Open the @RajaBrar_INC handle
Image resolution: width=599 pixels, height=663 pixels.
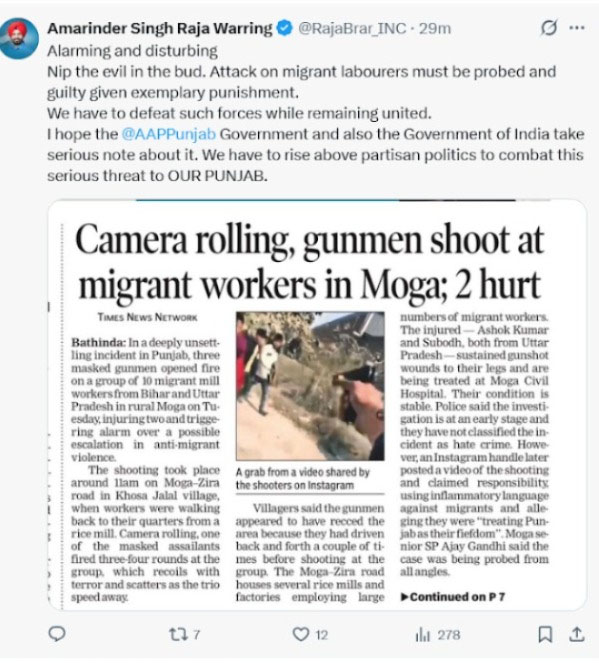pos(352,28)
